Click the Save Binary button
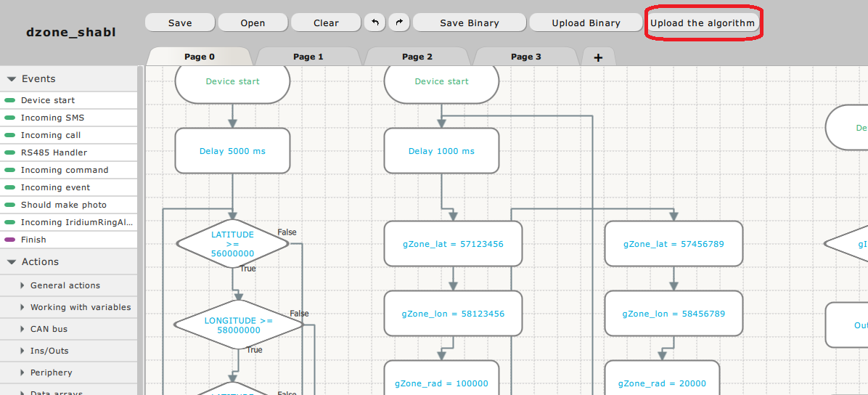Viewport: 868px width, 395px height. click(x=470, y=23)
